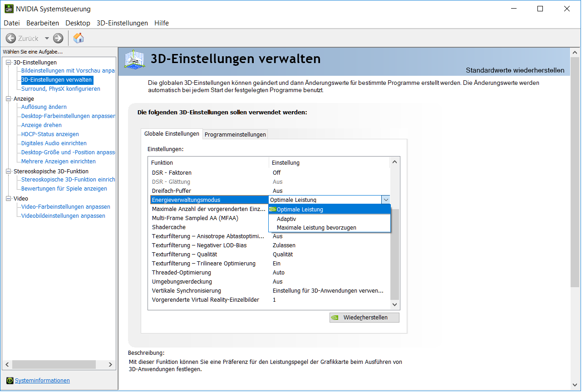Open Anzeige drehen
This screenshot has height=392, width=586.
41,125
